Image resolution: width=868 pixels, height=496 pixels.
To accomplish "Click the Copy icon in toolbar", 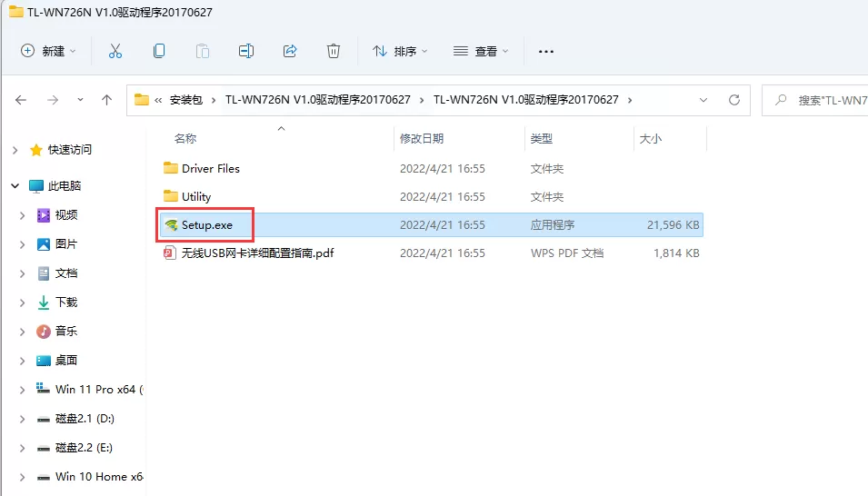I will click(159, 51).
